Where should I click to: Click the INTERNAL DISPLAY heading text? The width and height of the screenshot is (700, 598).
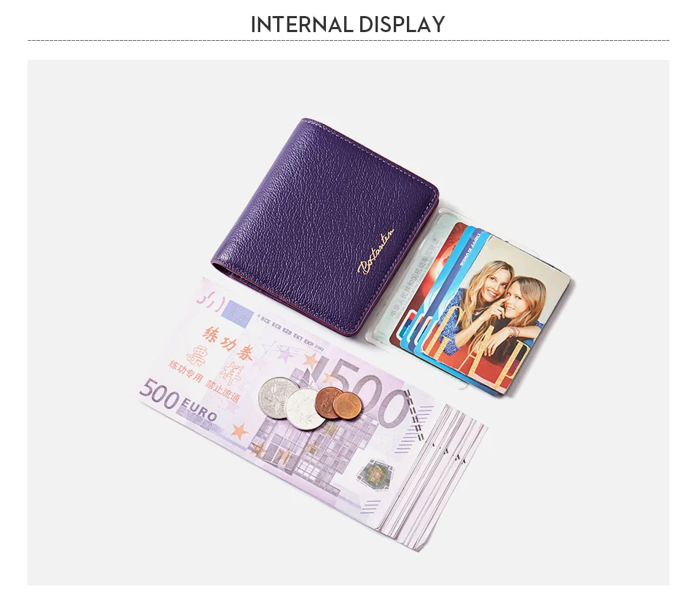pos(348,25)
